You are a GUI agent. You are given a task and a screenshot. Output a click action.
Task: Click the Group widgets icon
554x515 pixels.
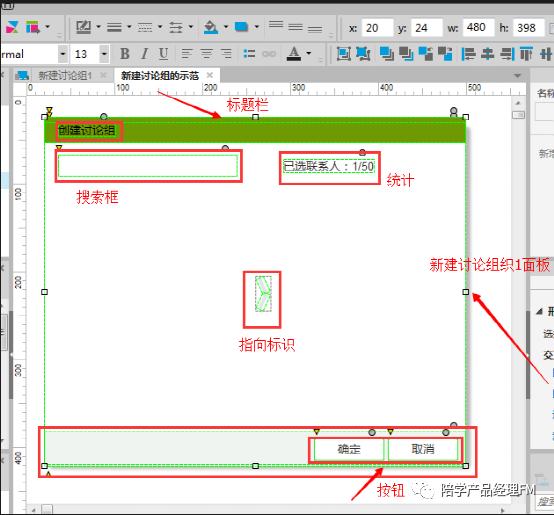(343, 54)
